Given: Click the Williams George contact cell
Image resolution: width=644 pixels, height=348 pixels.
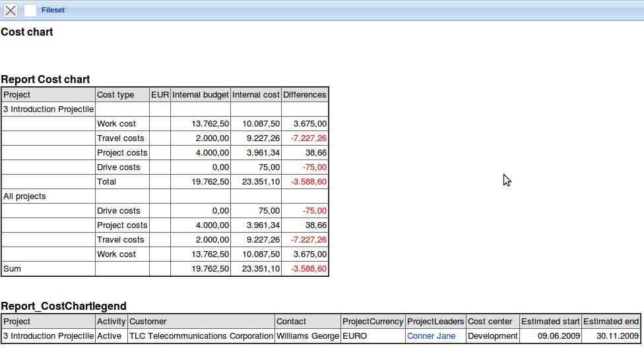Looking at the screenshot, I should click(307, 336).
